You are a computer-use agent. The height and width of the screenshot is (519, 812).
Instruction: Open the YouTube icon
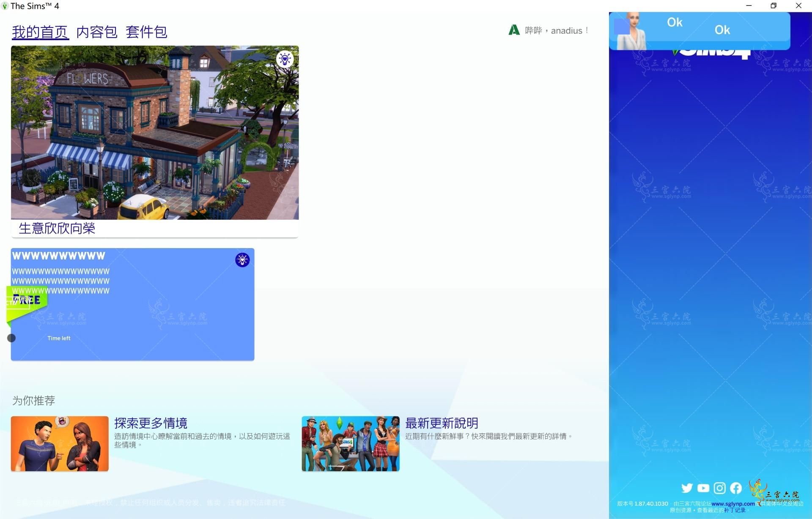tap(703, 488)
